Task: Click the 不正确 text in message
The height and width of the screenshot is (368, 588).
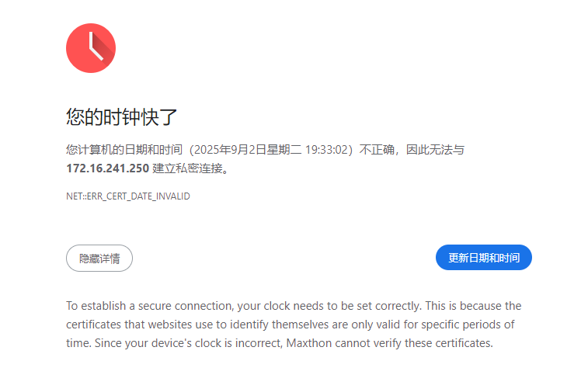Action: 377,150
